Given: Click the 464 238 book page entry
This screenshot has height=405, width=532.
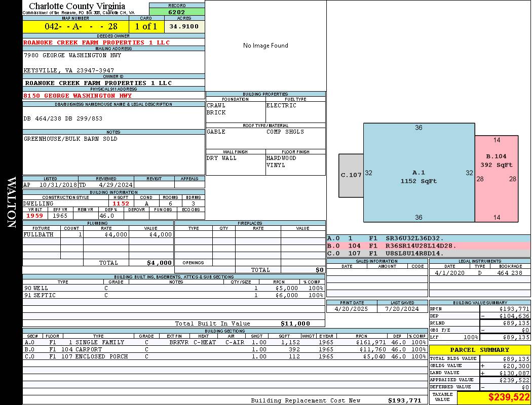Looking at the screenshot, I should (x=509, y=273).
